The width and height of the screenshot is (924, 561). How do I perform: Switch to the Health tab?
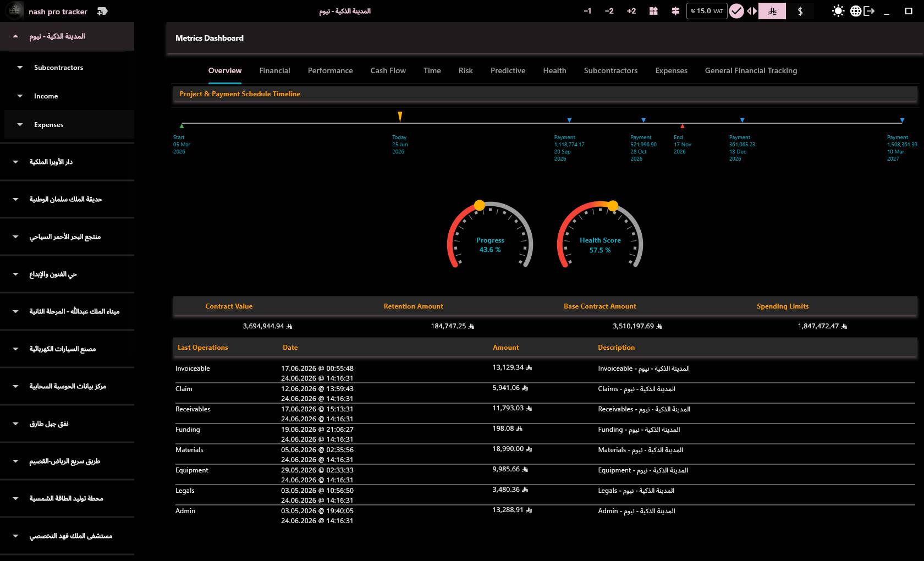(x=555, y=70)
